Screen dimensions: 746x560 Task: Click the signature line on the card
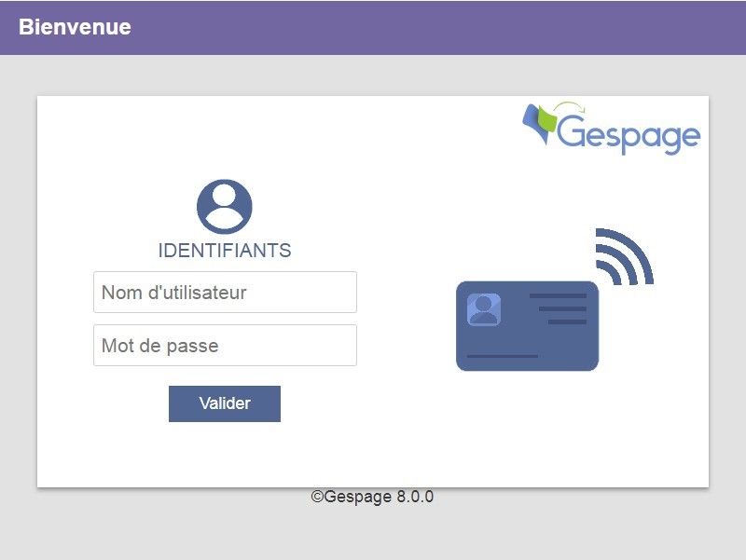[x=503, y=356]
